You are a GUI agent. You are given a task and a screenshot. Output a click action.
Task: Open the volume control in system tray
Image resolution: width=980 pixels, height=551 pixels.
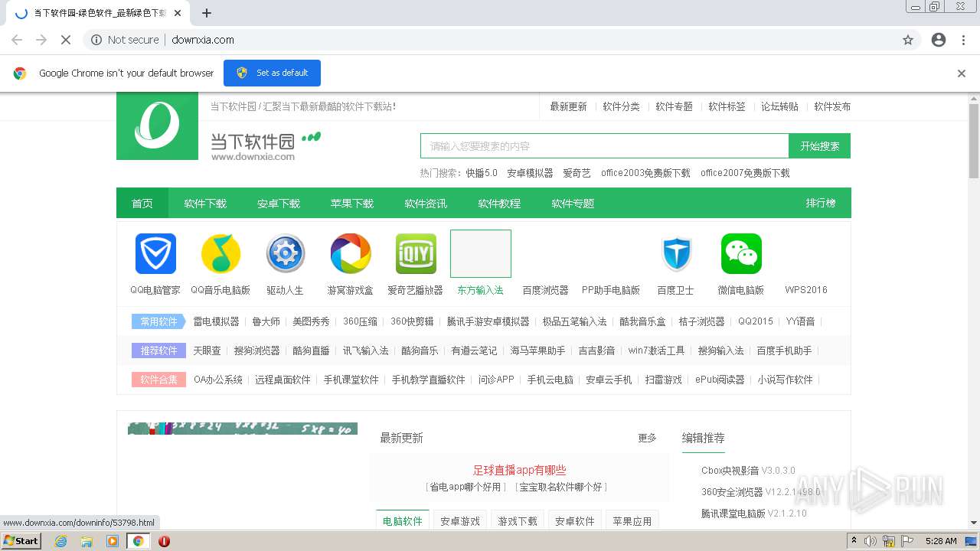click(x=871, y=541)
